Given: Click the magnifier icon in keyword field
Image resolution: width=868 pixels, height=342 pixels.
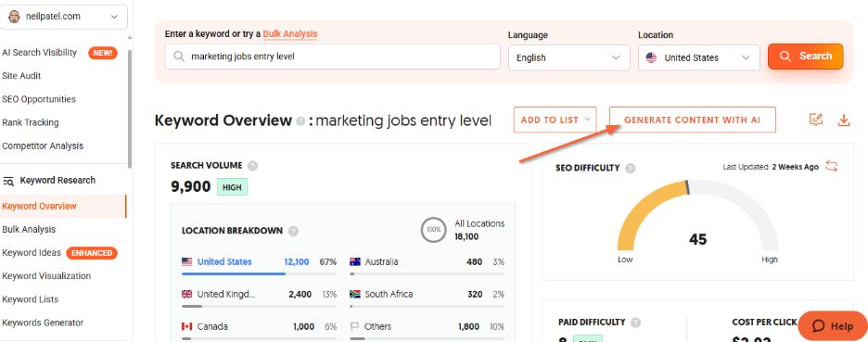Looking at the screenshot, I should (179, 57).
